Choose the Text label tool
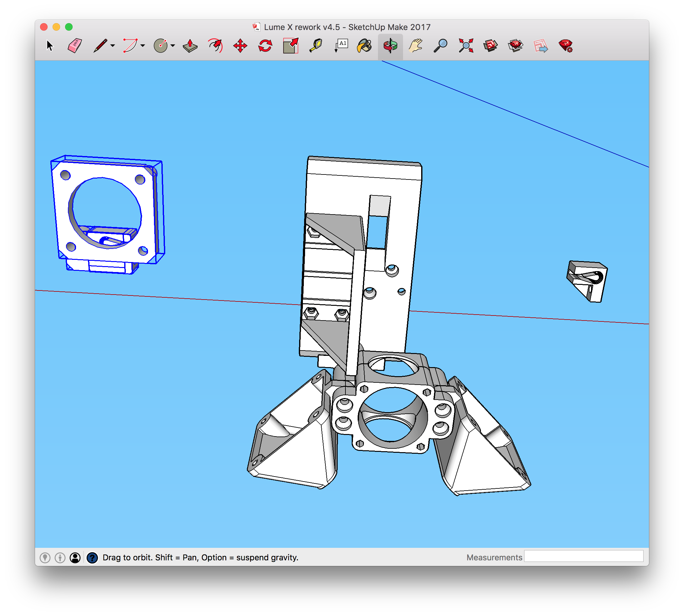This screenshot has height=616, width=684. (x=341, y=46)
